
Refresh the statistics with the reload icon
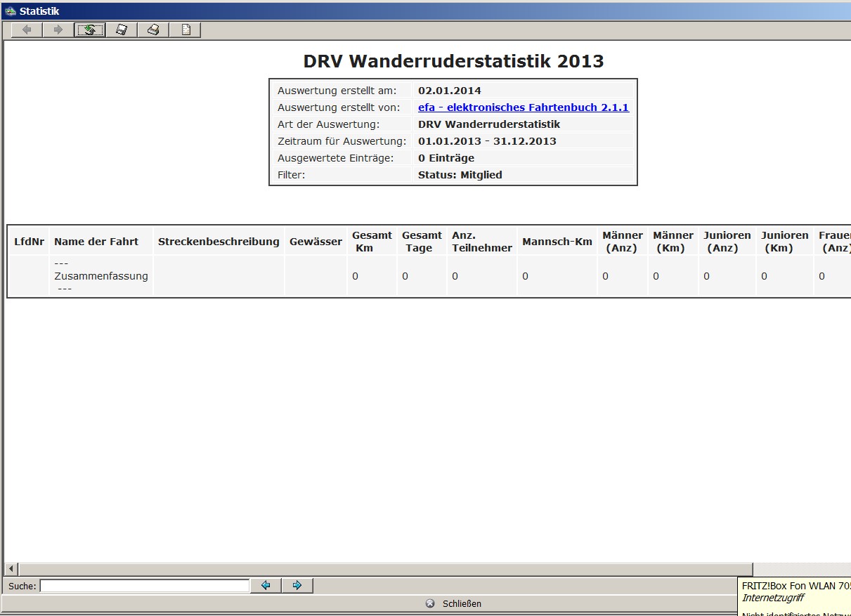pyautogui.click(x=90, y=29)
